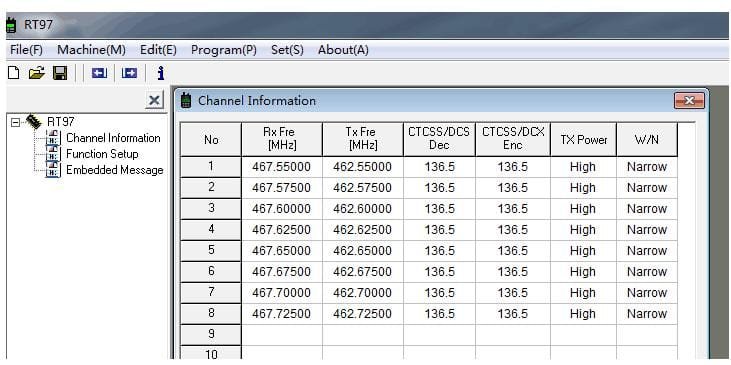Viewport: 731px width, 365px height.
Task: Click channel 7 CTCSS/DCS Dec 136.5 cell
Action: tap(439, 293)
